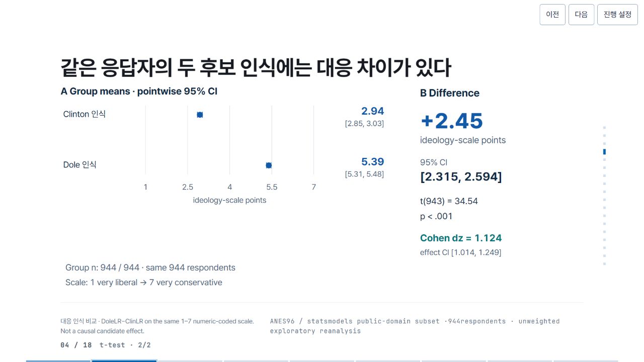
Task: Click the 'Not a causal candidate effect.' footnote
Action: 103,331
